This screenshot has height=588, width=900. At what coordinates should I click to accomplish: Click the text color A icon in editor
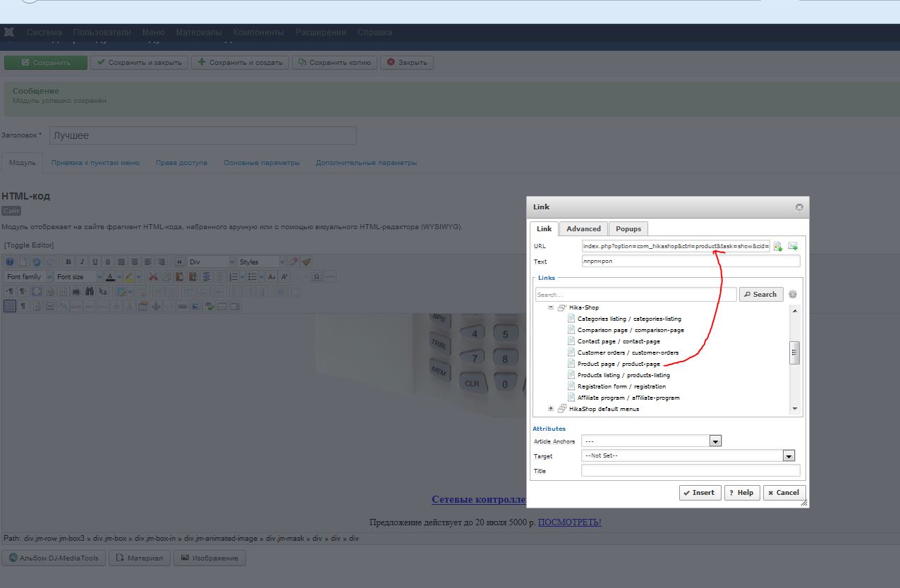click(110, 277)
